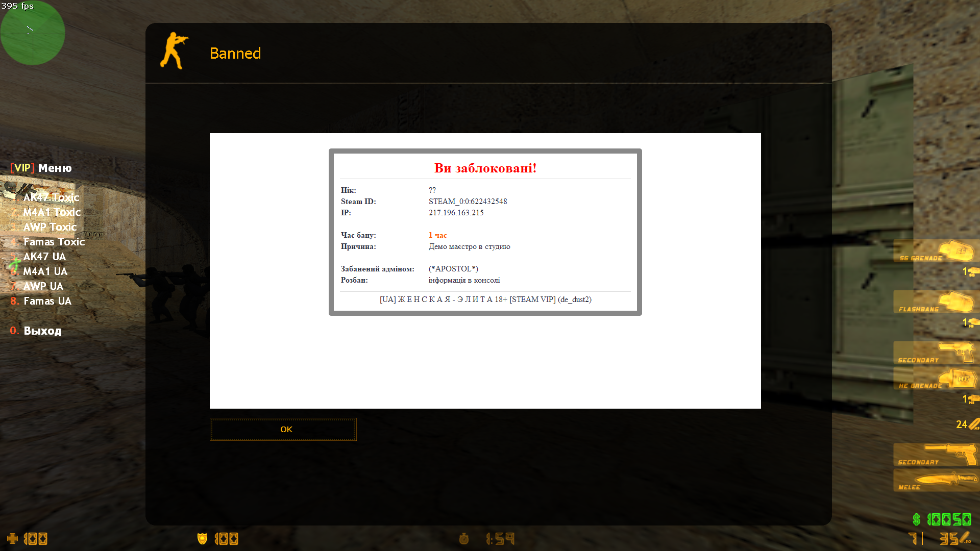980x551 pixels.
Task: Click the [VIP] Меню title
Action: pos(41,168)
